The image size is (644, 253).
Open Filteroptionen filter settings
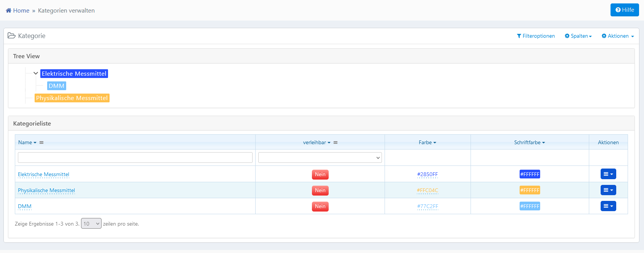click(x=536, y=36)
